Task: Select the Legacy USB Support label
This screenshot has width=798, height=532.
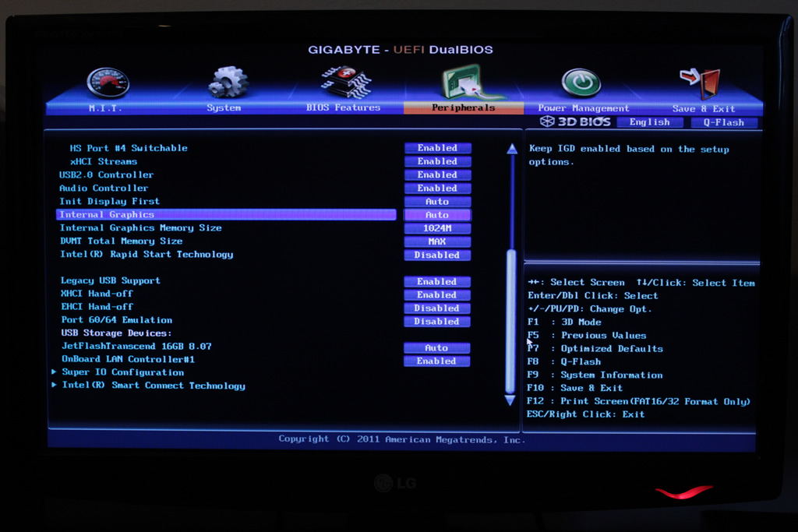Action: [111, 280]
